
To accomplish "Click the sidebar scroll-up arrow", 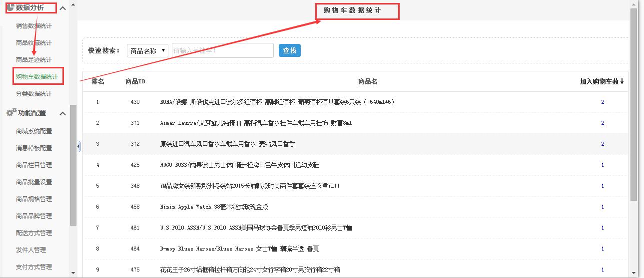I will pyautogui.click(x=73, y=5).
